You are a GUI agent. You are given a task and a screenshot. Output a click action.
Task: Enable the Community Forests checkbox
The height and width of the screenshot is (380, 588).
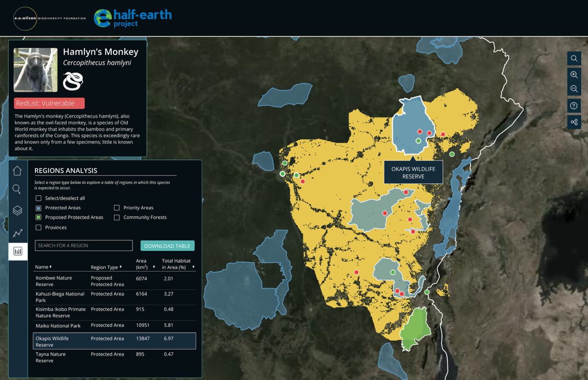[x=117, y=217]
